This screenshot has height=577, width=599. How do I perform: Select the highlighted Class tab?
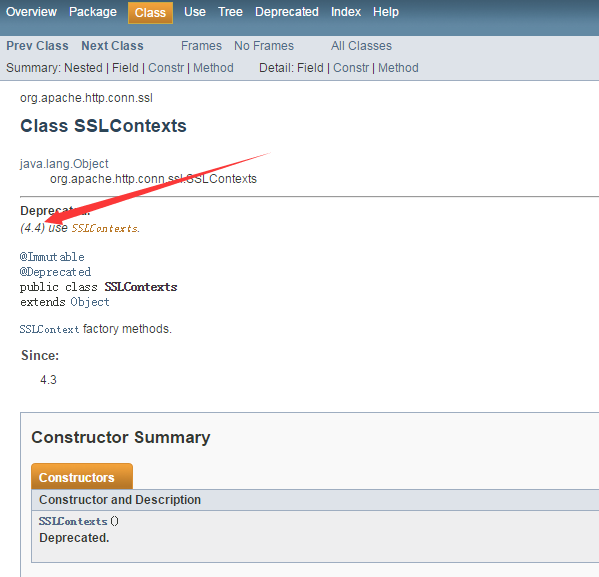click(x=150, y=13)
